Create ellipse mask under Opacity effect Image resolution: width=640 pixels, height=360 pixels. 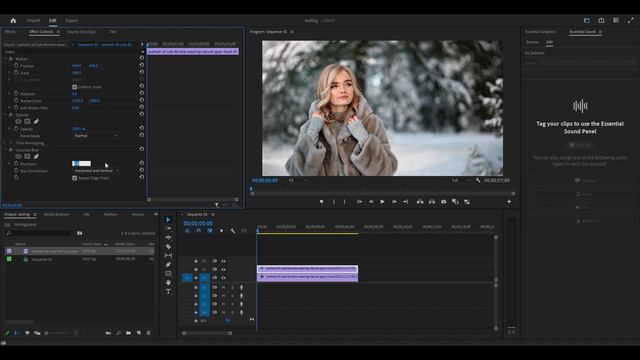(18, 122)
